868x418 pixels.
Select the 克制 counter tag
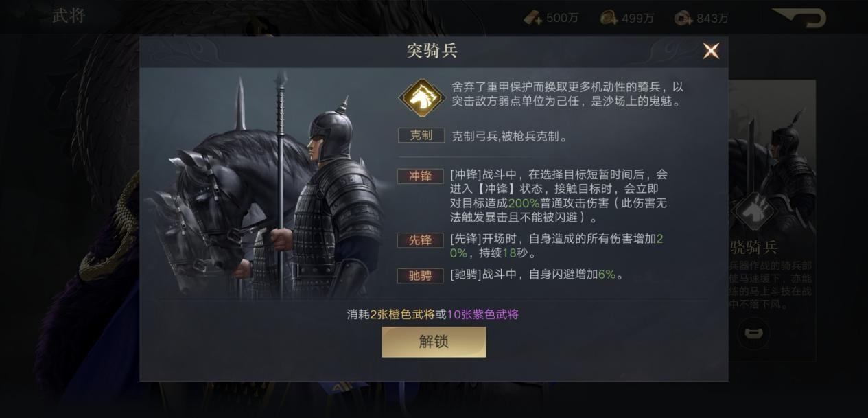421,135
